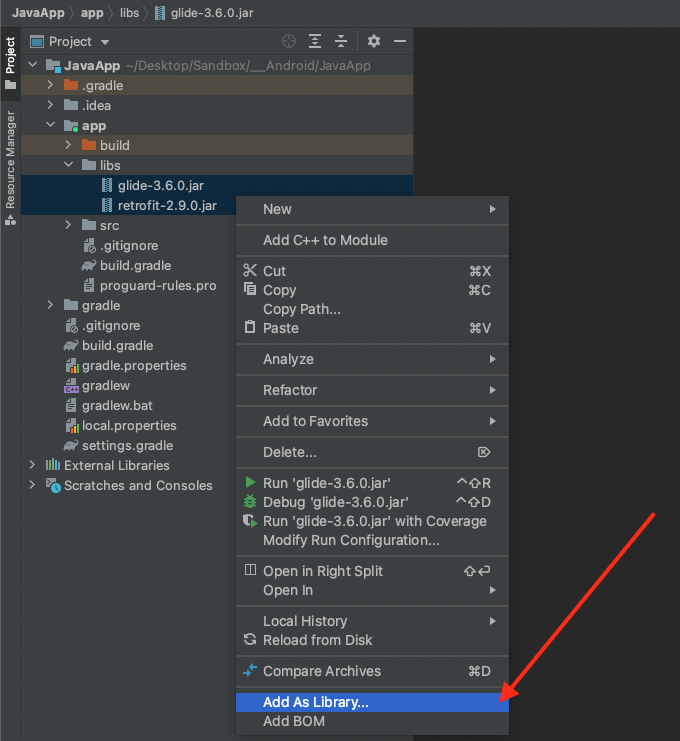680x741 pixels.
Task: Click libs breadcrumb in navigation bar
Action: coord(129,13)
